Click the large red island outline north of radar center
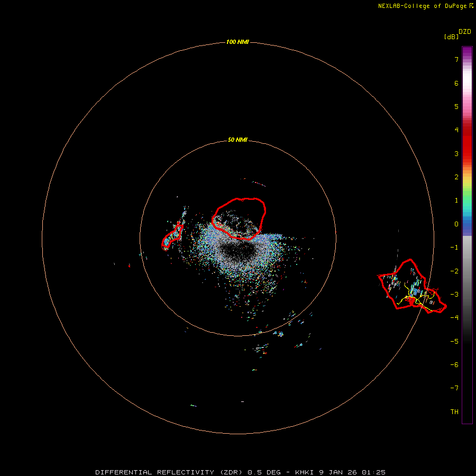Viewport: 476px width, 476px height. coord(239,218)
